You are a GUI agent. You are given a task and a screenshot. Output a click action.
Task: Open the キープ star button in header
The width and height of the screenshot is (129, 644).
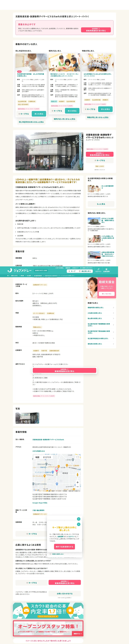click(x=72, y=271)
